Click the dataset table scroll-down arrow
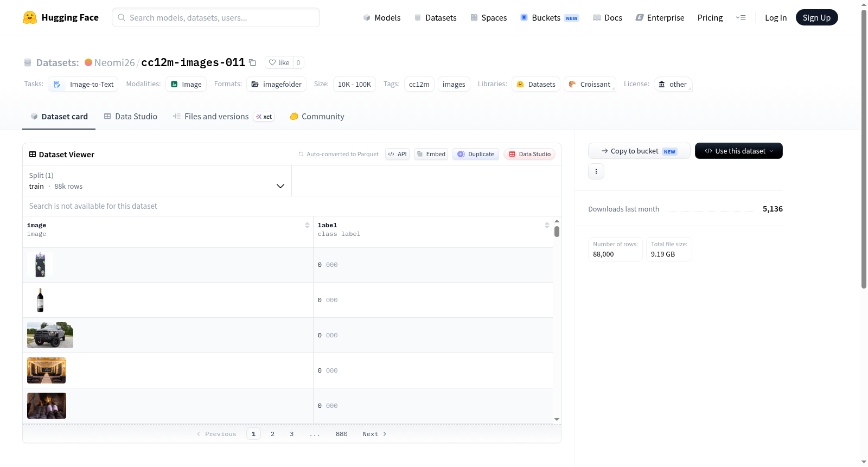Screen dimensions: 868x467 [557, 419]
